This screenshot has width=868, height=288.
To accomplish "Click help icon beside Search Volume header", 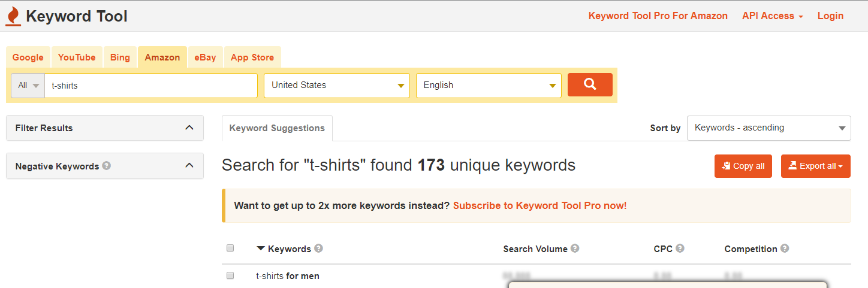I will [x=575, y=248].
